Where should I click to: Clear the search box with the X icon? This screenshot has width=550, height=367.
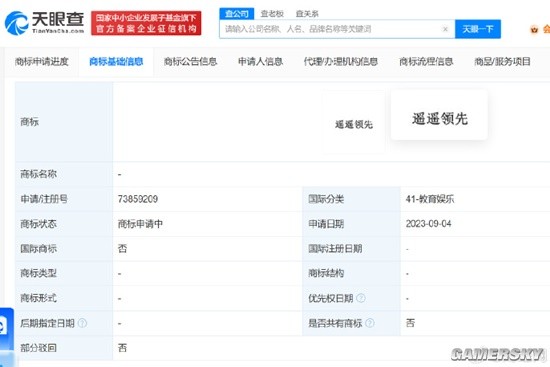(x=445, y=29)
